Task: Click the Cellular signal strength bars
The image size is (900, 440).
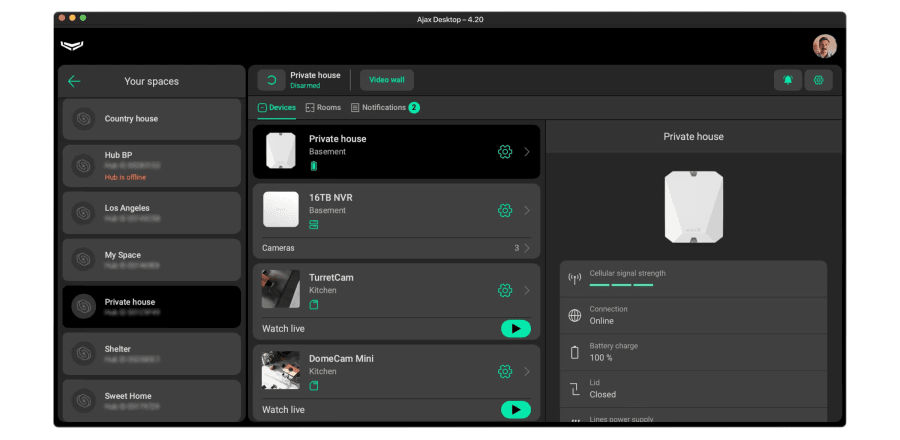Action: point(621,285)
